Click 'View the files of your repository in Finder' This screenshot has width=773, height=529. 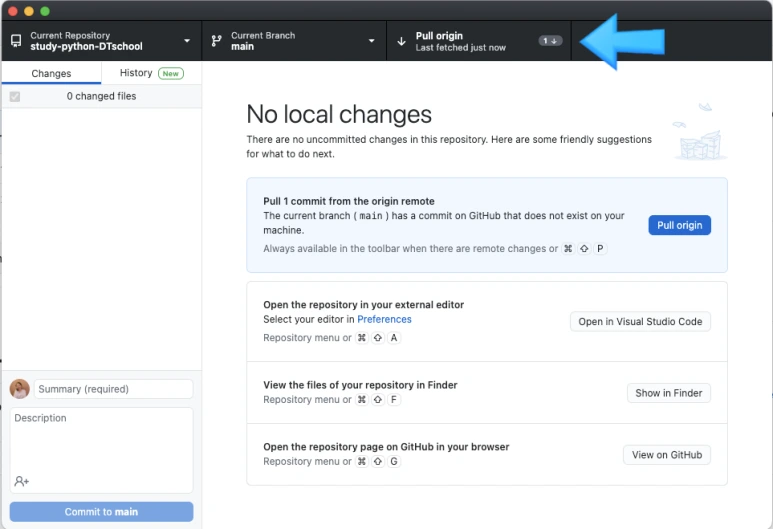tap(360, 385)
